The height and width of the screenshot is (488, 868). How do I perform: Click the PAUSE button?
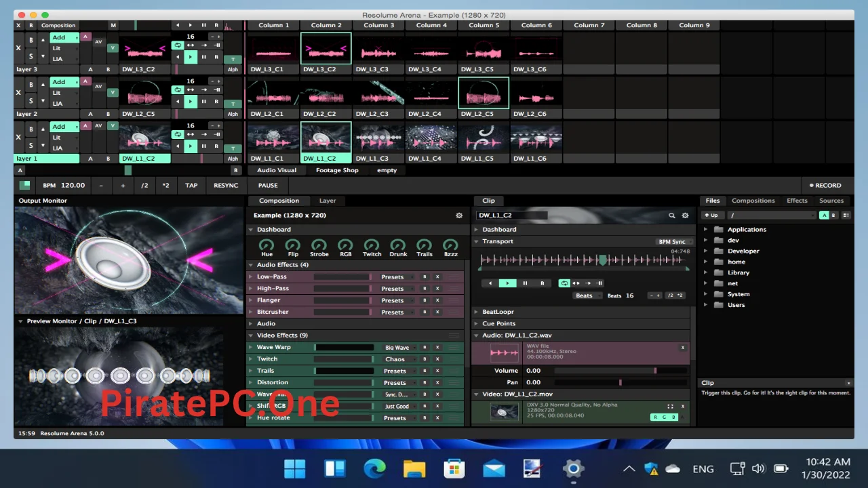(x=268, y=185)
